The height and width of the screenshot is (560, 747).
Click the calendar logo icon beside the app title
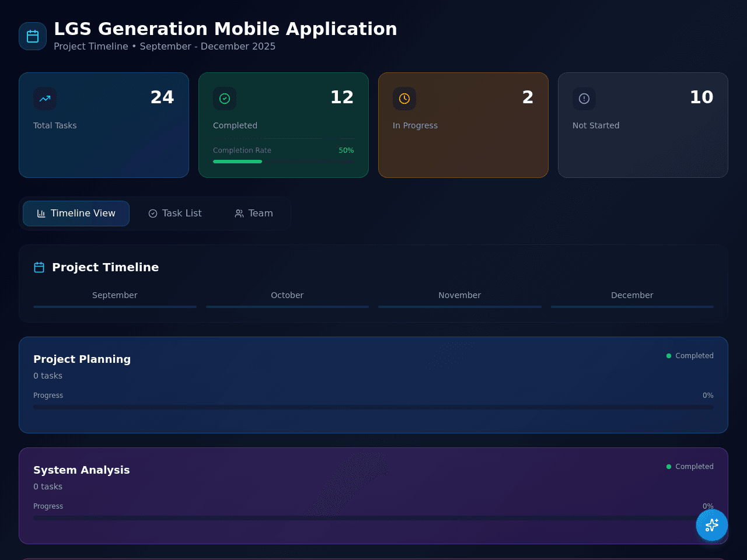point(33,36)
